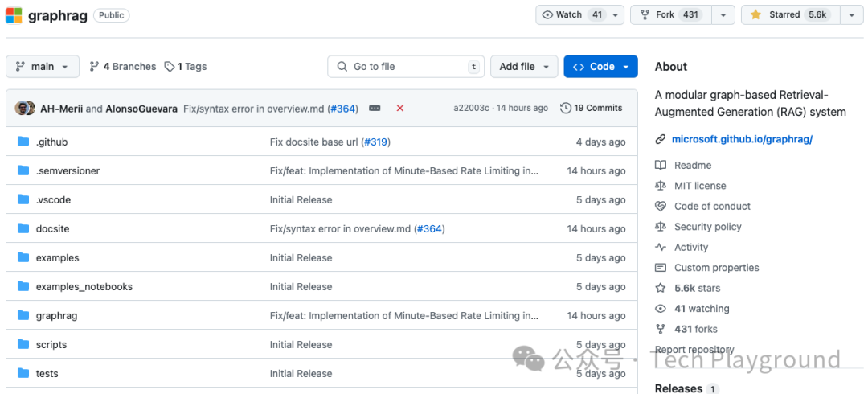Image resolution: width=868 pixels, height=394 pixels.
Task: Click author name AlonsoGuevara
Action: click(x=141, y=109)
